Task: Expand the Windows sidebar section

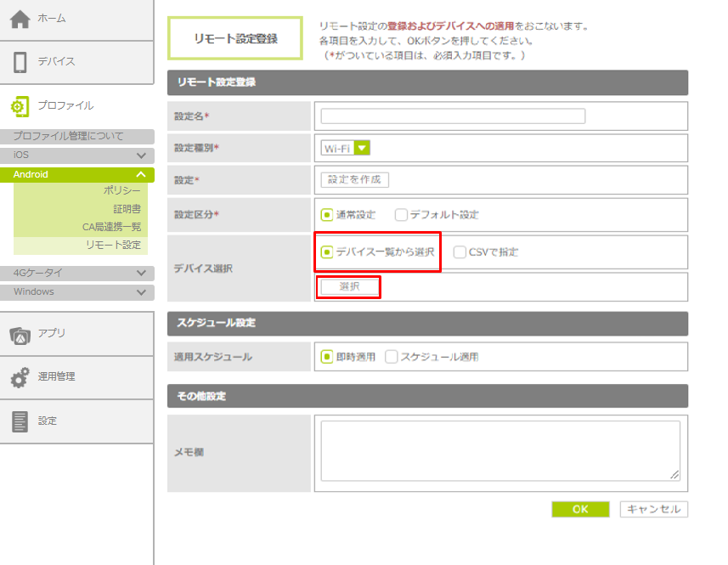Action: pos(141,292)
